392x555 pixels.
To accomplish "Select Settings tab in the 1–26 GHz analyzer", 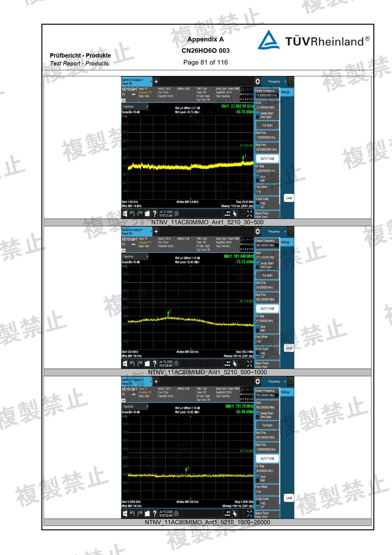I will 287,92.
